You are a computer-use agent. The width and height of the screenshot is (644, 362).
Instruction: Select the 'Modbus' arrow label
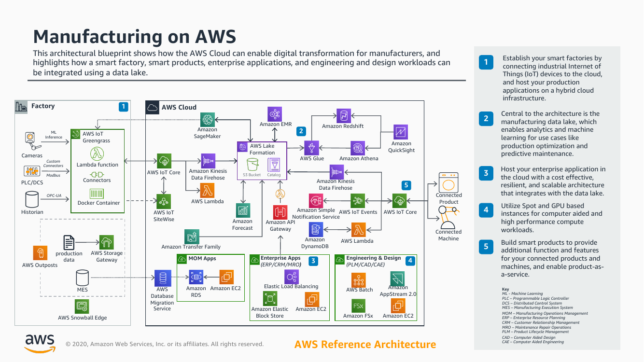(53, 175)
